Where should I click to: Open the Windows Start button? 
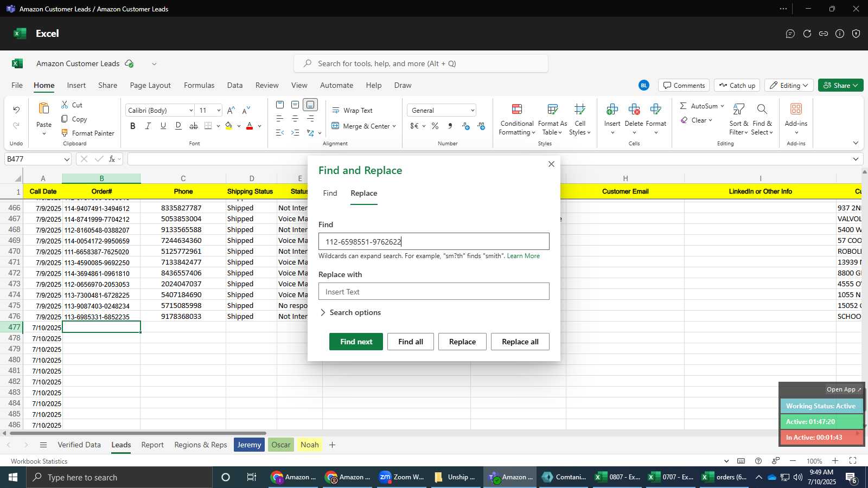click(x=13, y=477)
